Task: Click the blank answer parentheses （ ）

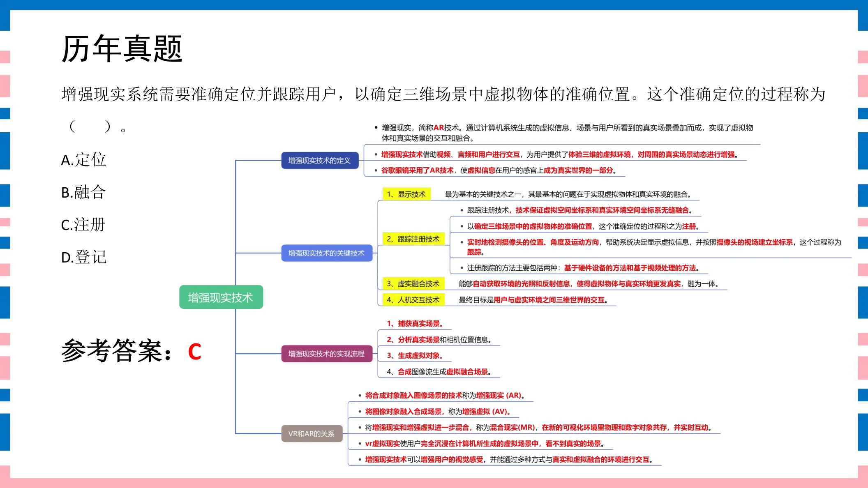Action: (90, 126)
